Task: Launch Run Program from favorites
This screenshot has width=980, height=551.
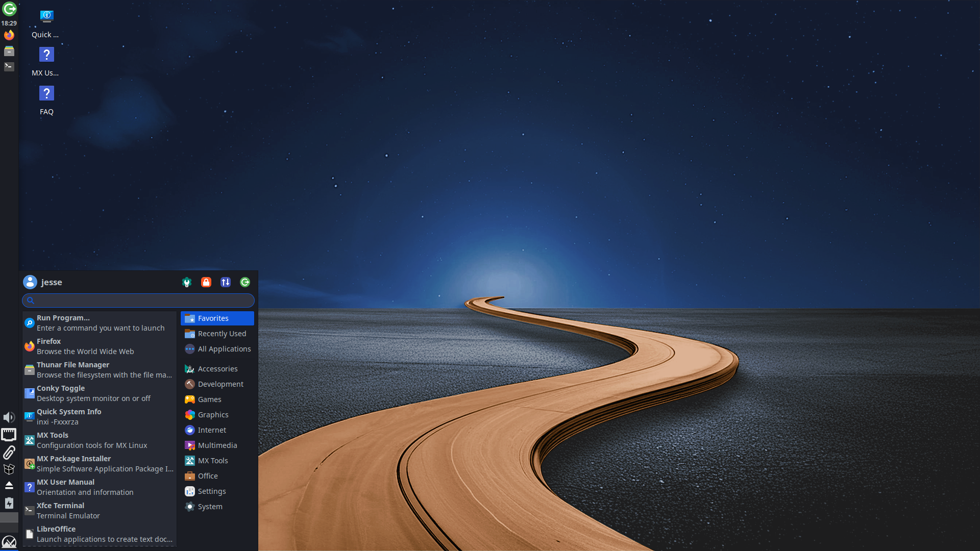Action: (x=100, y=323)
